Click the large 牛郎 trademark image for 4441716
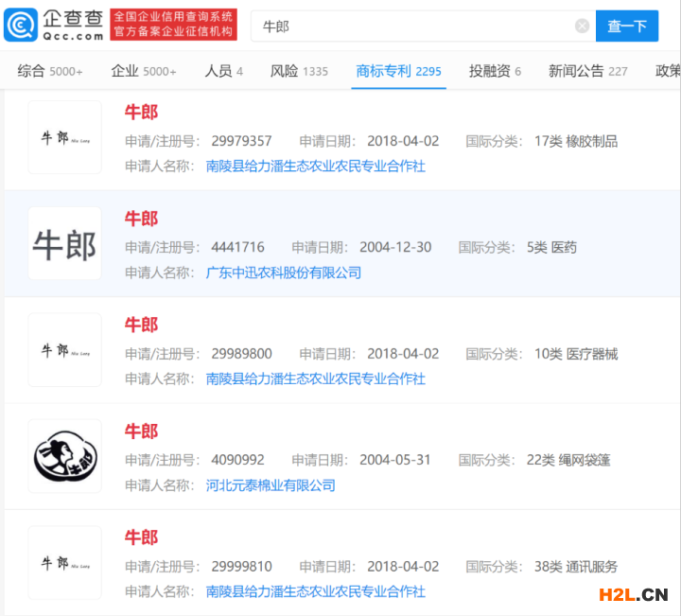 (64, 244)
